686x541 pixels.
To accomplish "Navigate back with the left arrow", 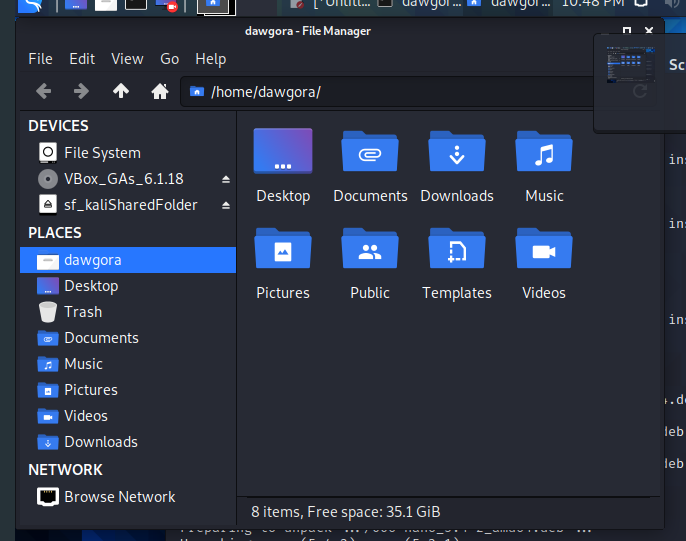I will click(x=43, y=92).
